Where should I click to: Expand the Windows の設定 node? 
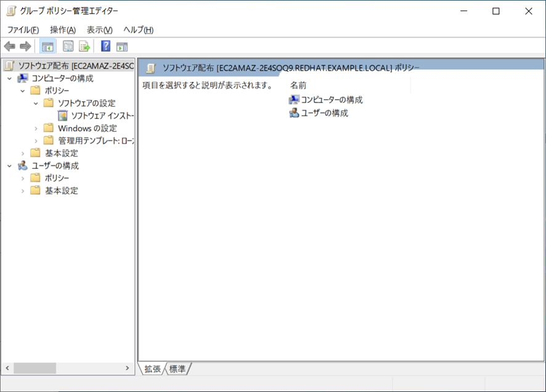coord(36,129)
